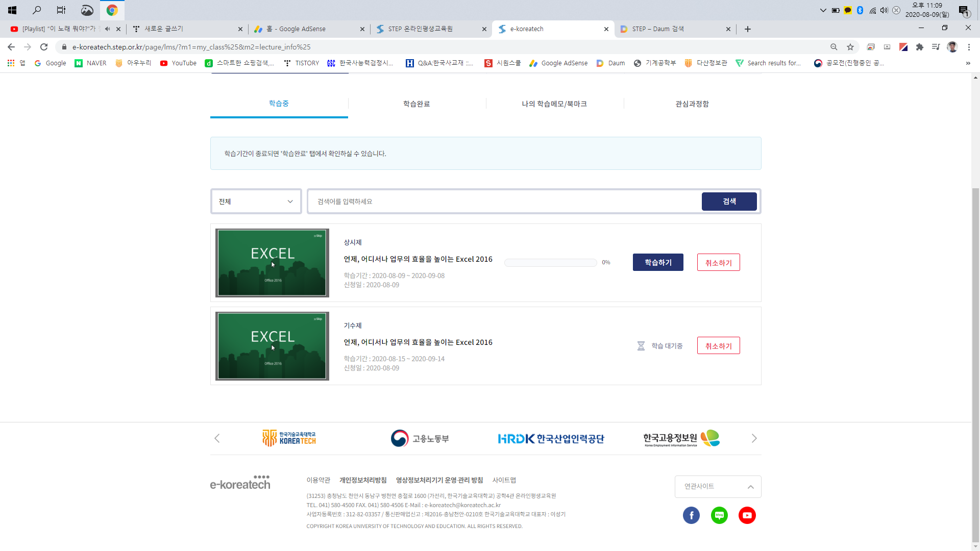The width and height of the screenshot is (980, 551).
Task: Bookmark this page with star icon
Action: coord(850,47)
